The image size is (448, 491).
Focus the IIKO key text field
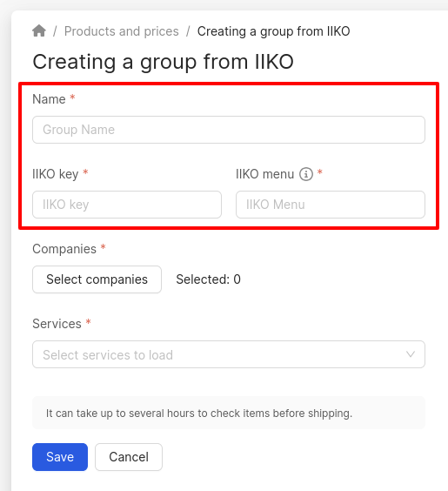click(127, 205)
